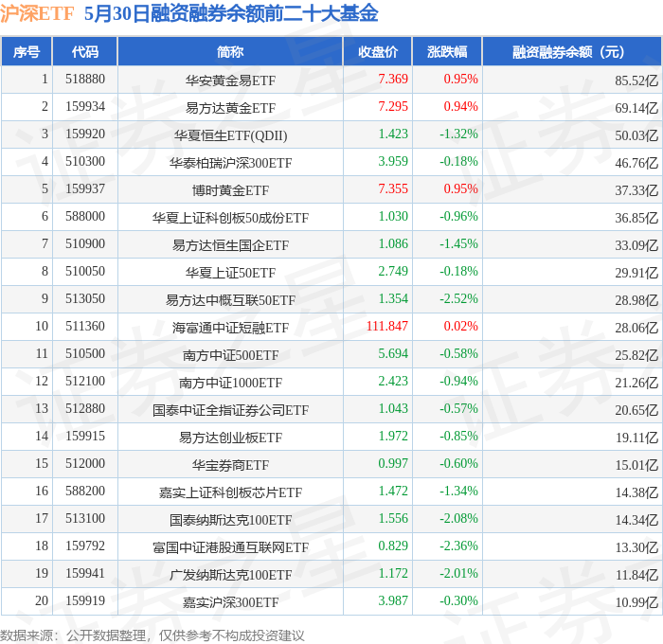Screen dimensions: 663x644
Task: Click closing price 7.369
Action: [393, 79]
